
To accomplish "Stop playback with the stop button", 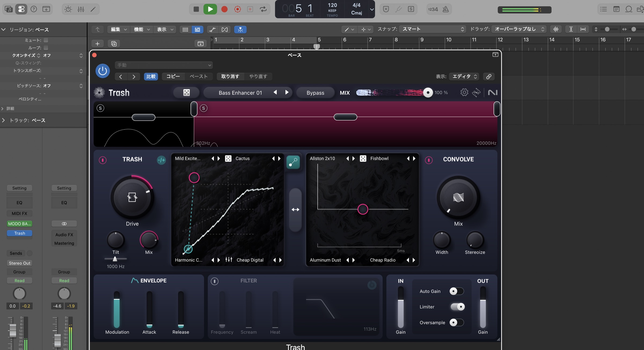I will (x=196, y=9).
